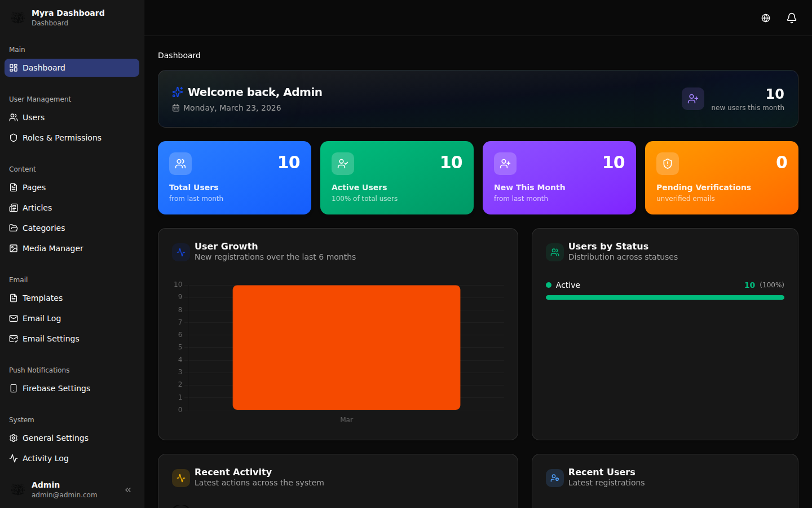Go to email Templates
The image size is (812, 508).
click(x=72, y=298)
